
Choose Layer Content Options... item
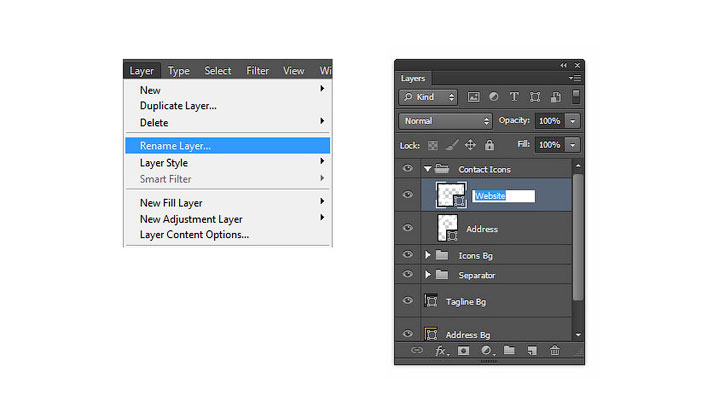click(x=227, y=235)
